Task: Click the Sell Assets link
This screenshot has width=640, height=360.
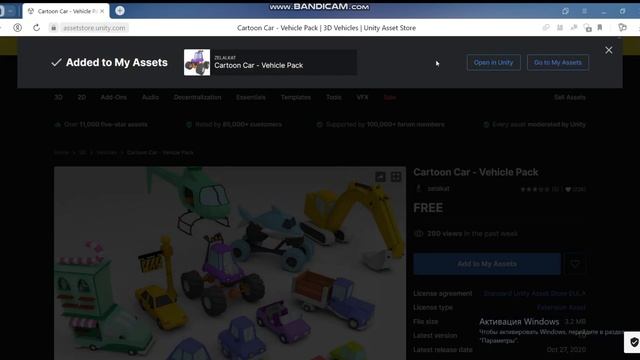Action: tap(569, 97)
